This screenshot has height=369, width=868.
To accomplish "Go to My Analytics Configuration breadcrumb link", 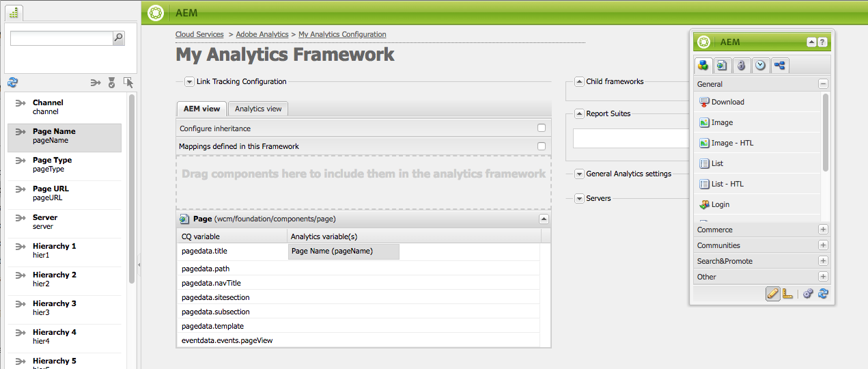I will coord(342,34).
